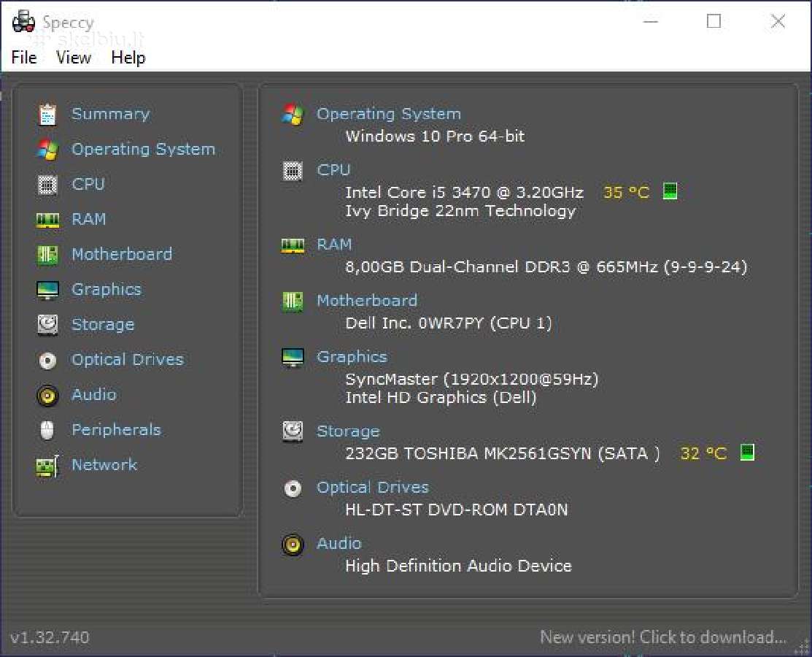Select CPU in the sidebar
The image size is (812, 657).
88,184
